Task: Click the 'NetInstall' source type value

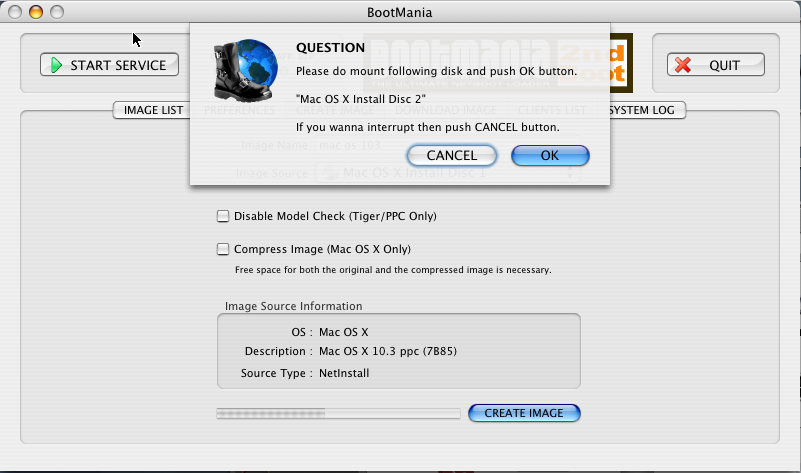Action: [344, 373]
